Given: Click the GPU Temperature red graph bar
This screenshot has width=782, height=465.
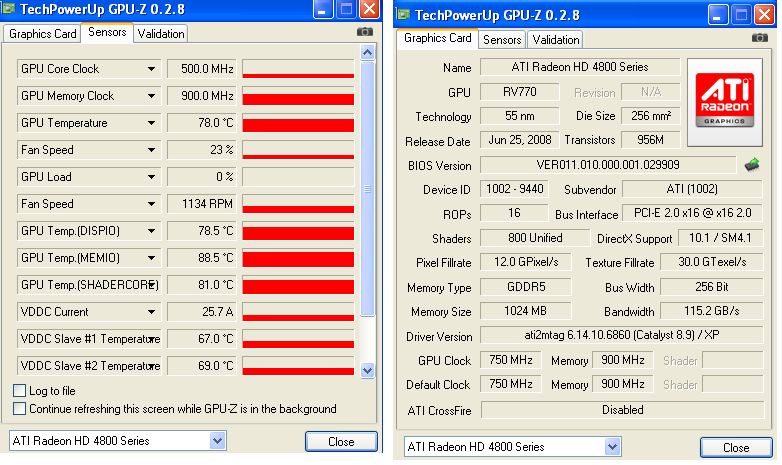Looking at the screenshot, I should point(298,123).
